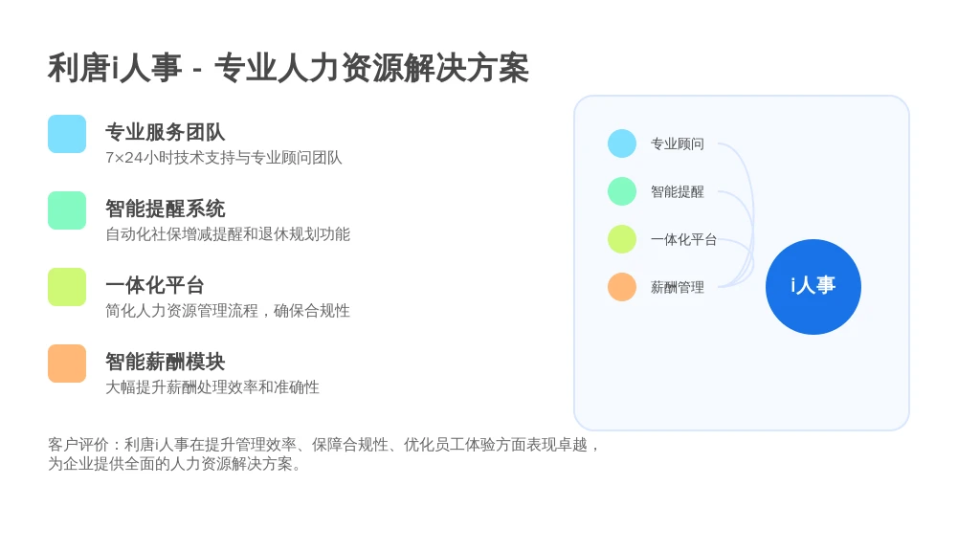Image resolution: width=980 pixels, height=551 pixels.
Task: Select the heading 专业服务团队
Action: [x=165, y=132]
